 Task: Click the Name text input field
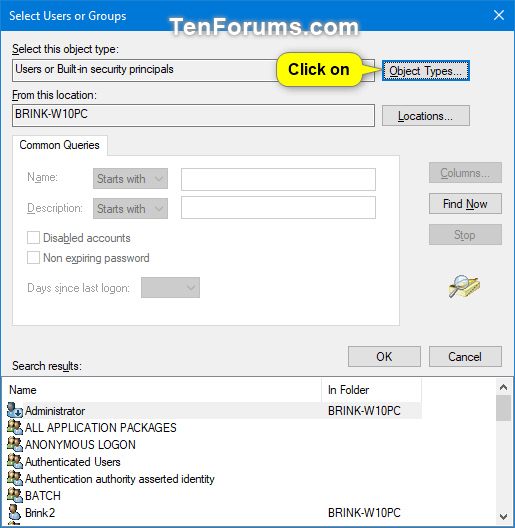point(278,179)
